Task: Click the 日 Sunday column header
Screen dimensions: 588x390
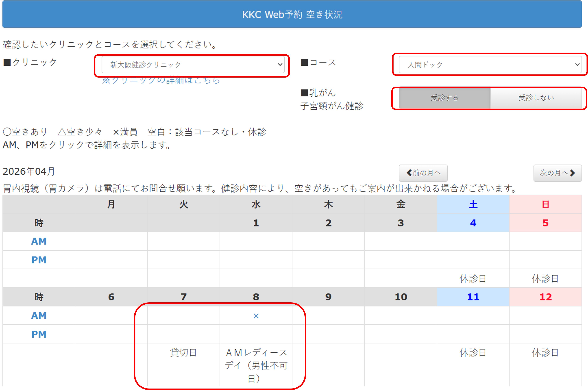Action: point(545,204)
